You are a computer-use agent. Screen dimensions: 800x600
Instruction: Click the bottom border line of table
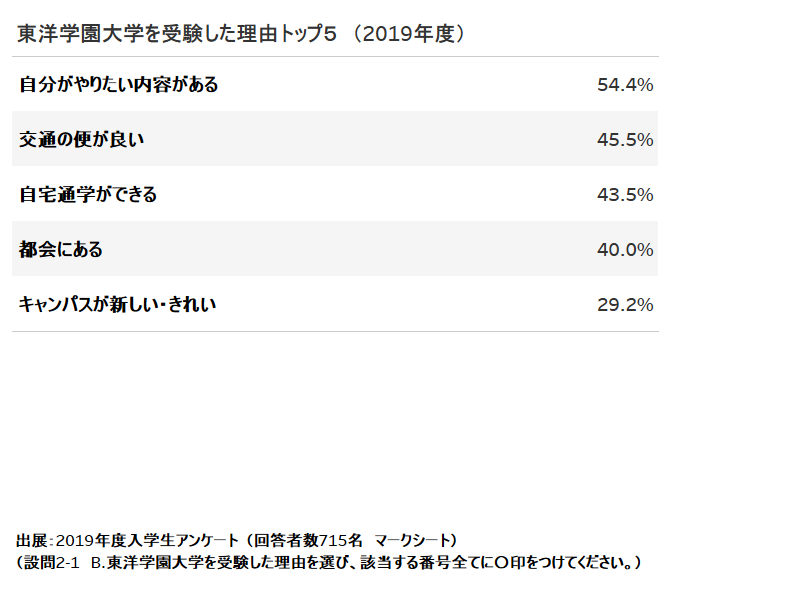coord(335,332)
